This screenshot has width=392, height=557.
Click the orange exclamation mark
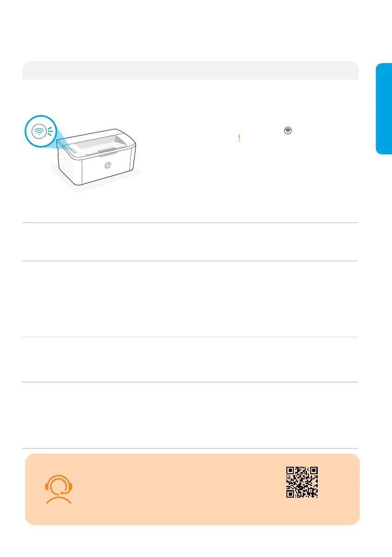240,138
